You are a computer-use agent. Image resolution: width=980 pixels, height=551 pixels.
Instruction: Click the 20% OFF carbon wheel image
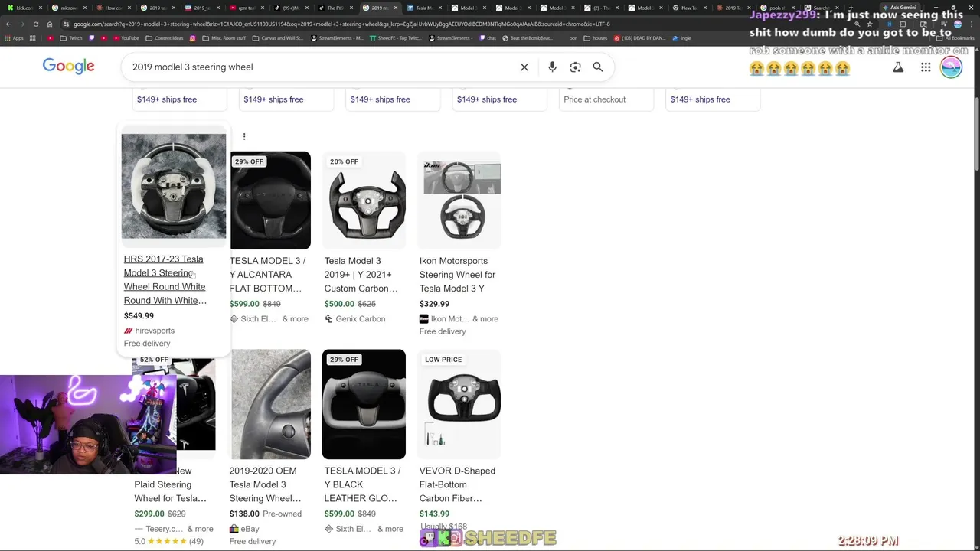click(x=364, y=201)
